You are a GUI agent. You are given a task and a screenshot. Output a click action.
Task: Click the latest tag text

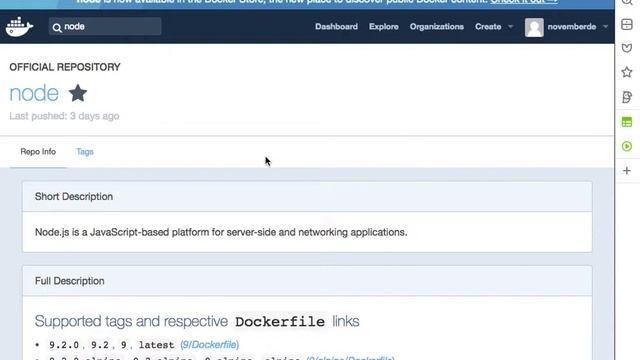point(156,345)
